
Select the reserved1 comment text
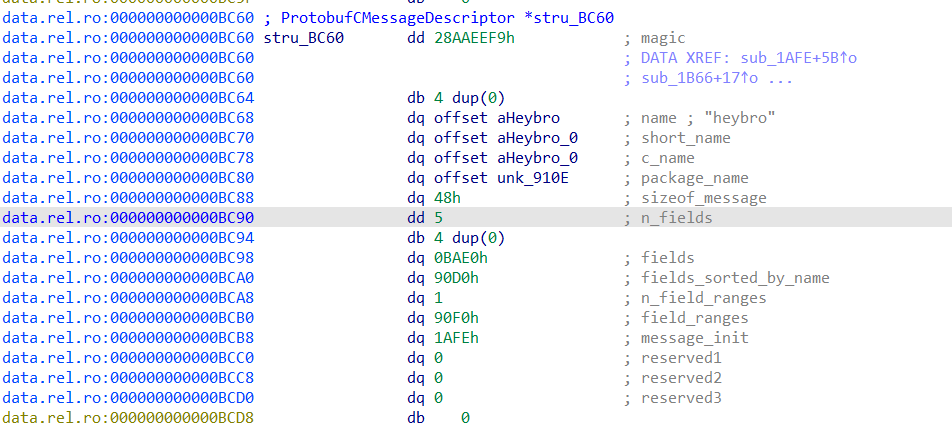(681, 358)
